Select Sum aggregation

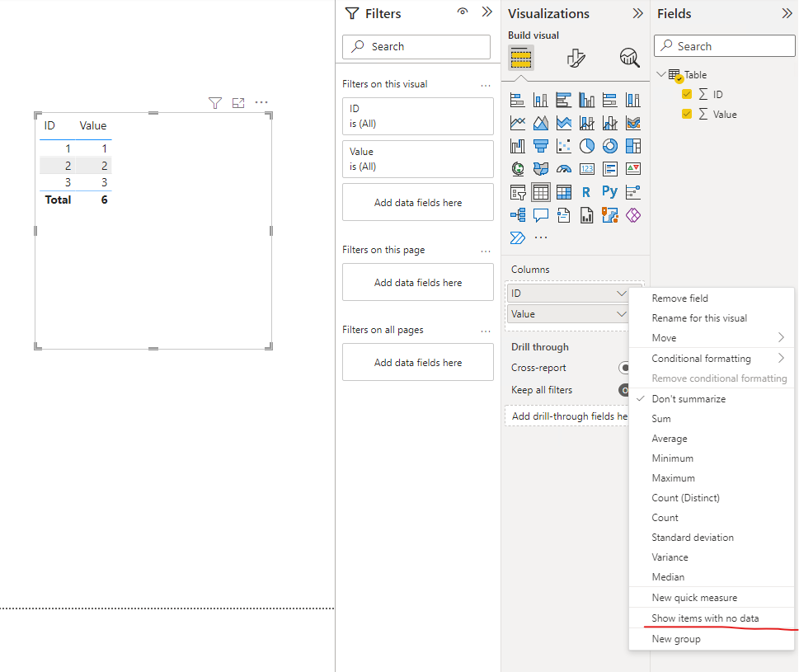click(x=712, y=419)
